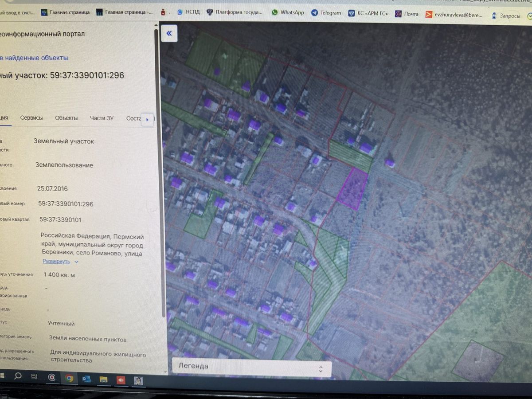Open Outlook from the taskbar

click(86, 379)
